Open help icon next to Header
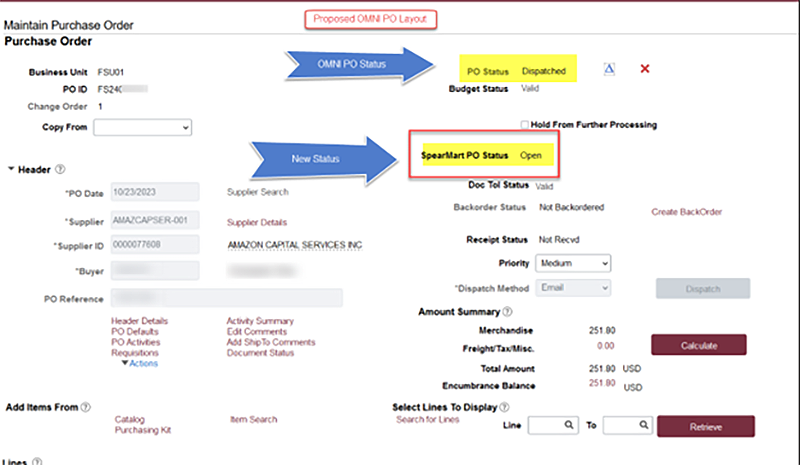Image resolution: width=800 pixels, height=465 pixels. (x=60, y=170)
